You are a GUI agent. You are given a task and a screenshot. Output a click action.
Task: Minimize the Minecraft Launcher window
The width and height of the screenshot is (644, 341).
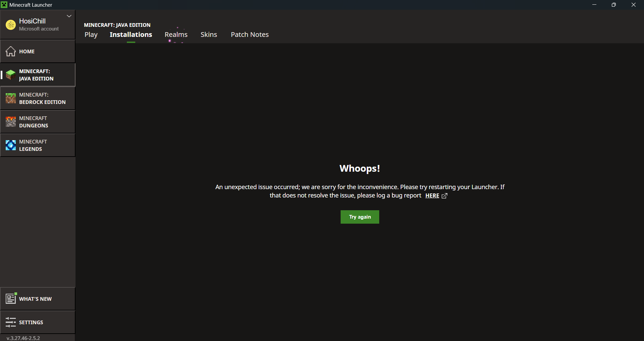tap(594, 5)
